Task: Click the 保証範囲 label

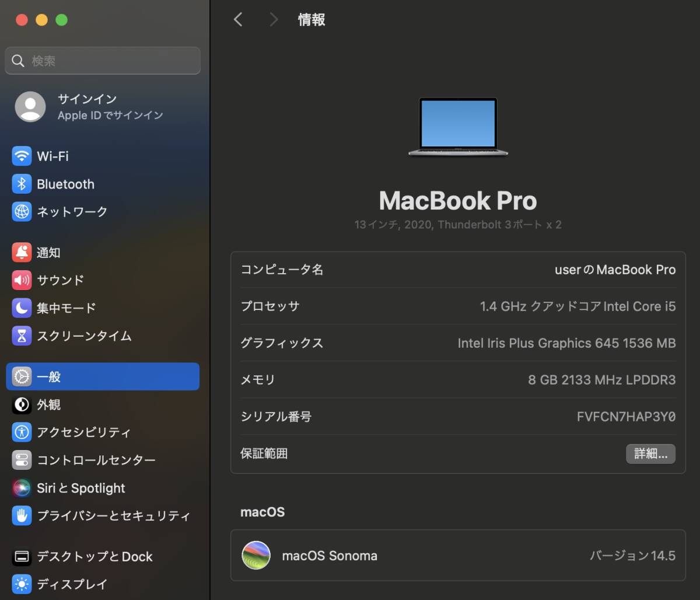Action: click(x=264, y=454)
